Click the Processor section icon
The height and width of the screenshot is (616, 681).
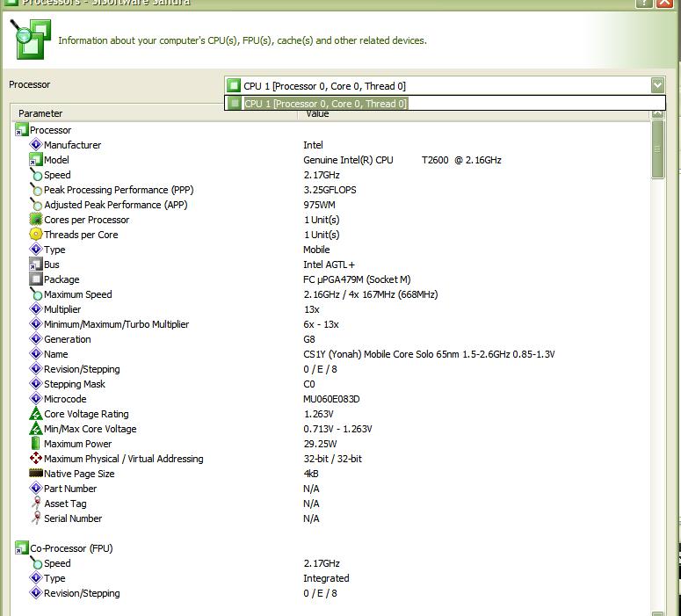point(22,130)
